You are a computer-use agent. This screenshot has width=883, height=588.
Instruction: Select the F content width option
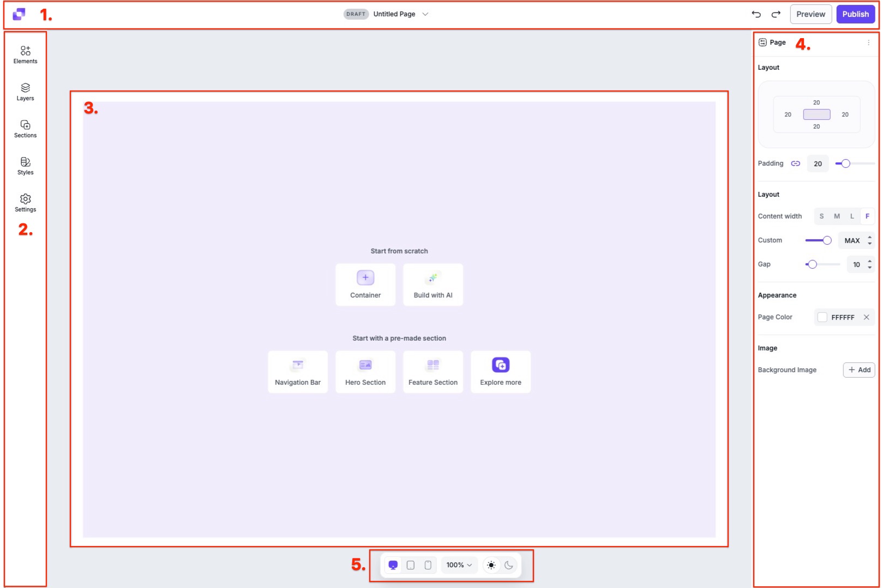tap(867, 216)
